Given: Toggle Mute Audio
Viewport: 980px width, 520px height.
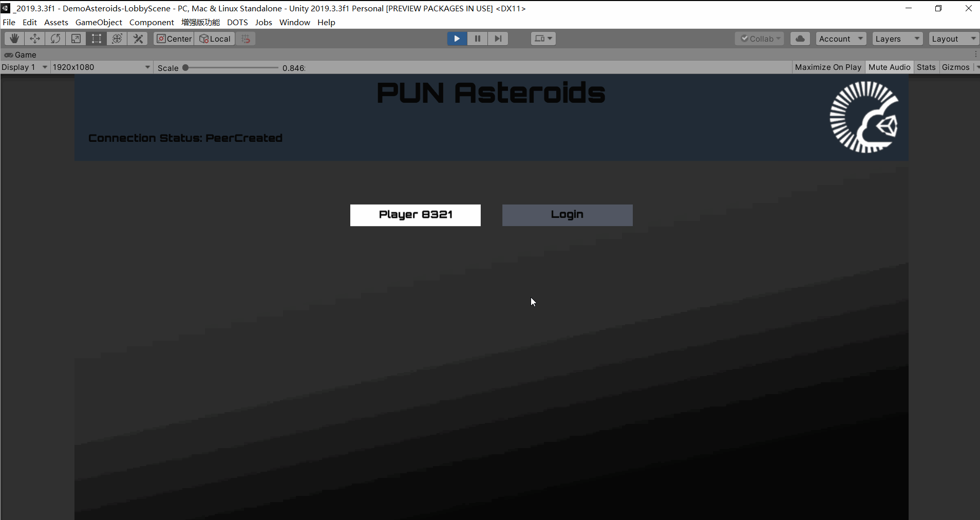Looking at the screenshot, I should tap(889, 67).
